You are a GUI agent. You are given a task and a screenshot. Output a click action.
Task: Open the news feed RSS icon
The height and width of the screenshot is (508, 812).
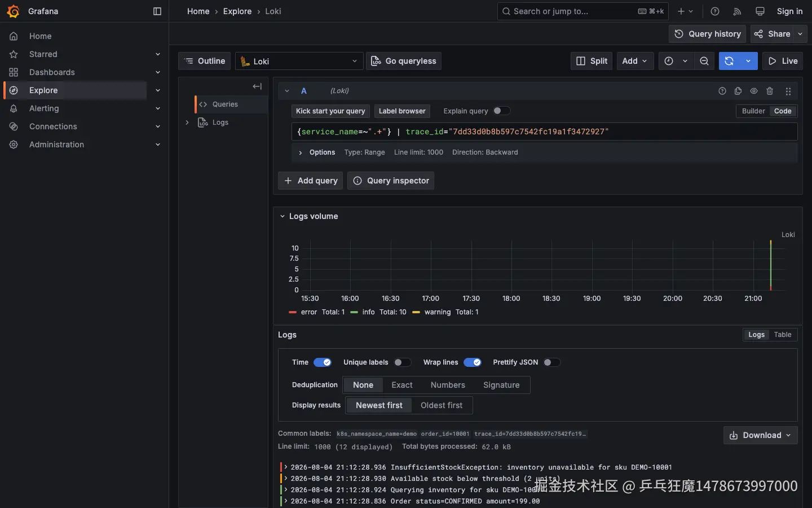point(737,11)
